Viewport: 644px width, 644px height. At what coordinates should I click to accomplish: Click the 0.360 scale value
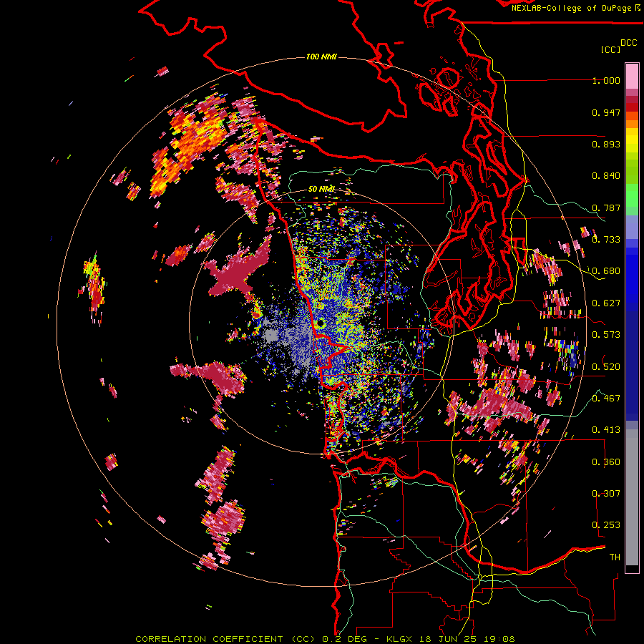pos(606,462)
